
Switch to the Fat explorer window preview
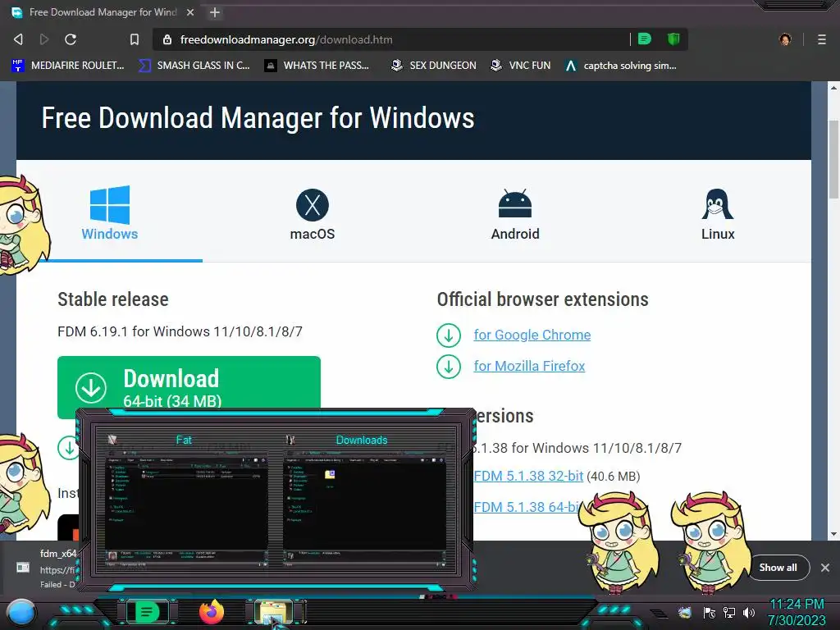tap(185, 500)
